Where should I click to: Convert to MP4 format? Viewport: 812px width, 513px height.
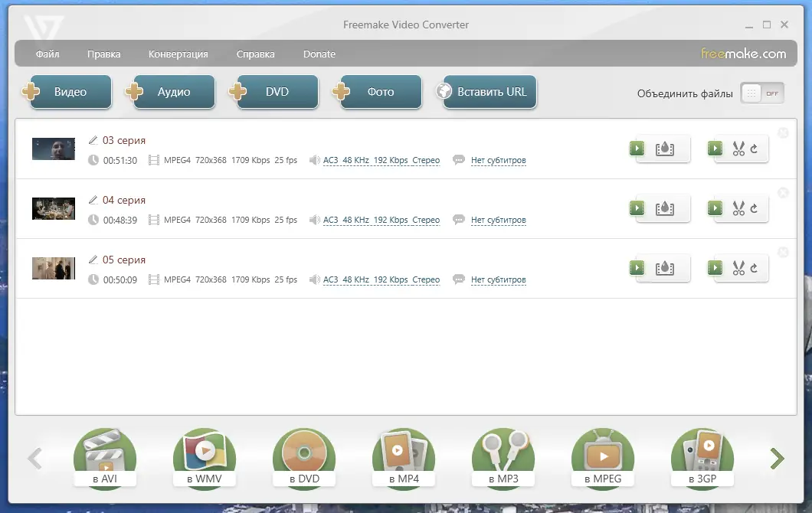[404, 458]
